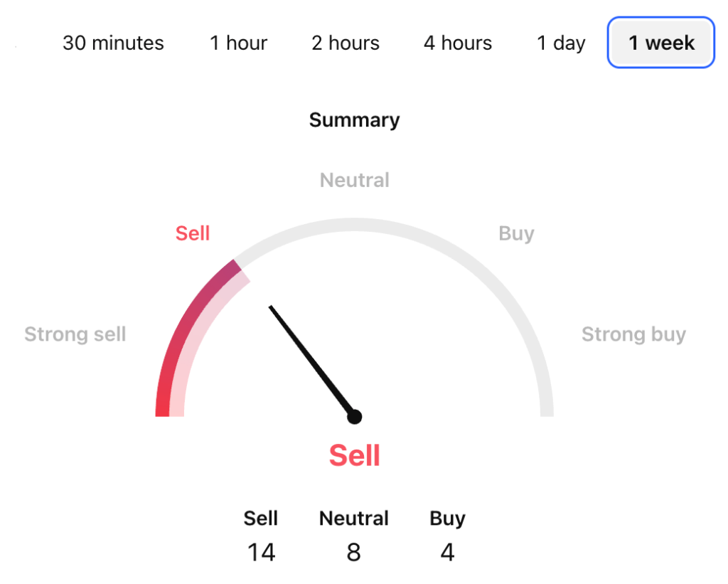Click the Neutral count value 8
The height and width of the screenshot is (584, 728).
point(353,552)
